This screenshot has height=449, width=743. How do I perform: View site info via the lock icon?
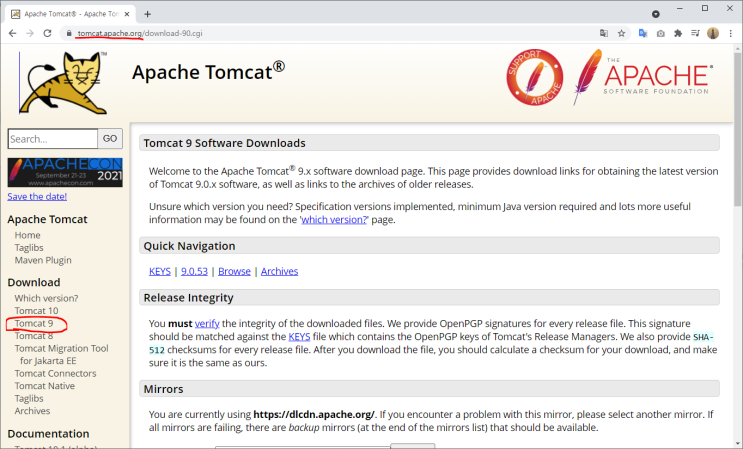pyautogui.click(x=69, y=33)
